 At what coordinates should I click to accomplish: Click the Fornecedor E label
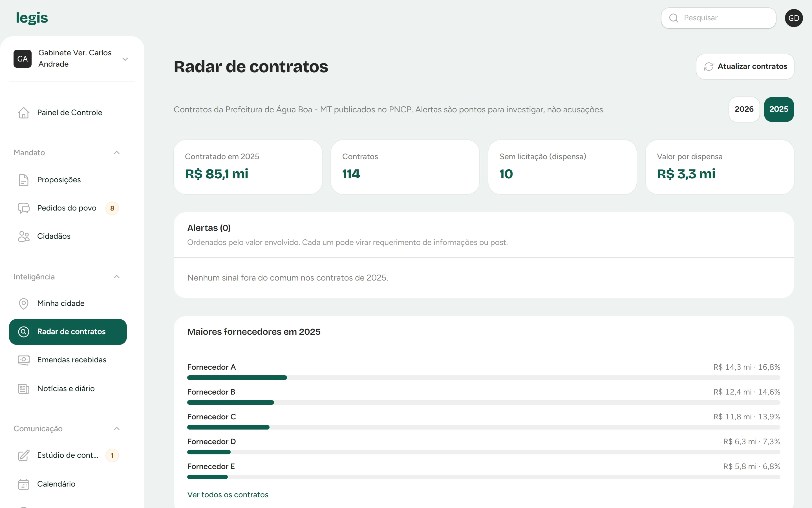[x=211, y=466]
